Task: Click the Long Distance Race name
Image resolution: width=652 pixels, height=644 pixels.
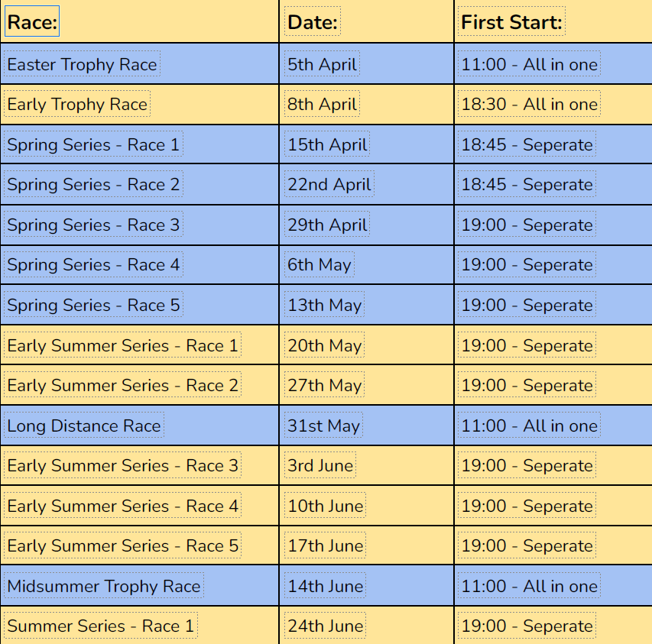Action: tap(84, 426)
